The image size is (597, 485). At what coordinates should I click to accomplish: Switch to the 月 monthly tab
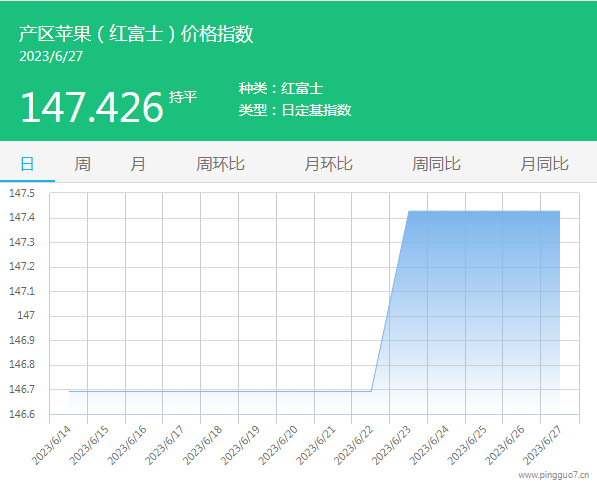[138, 164]
